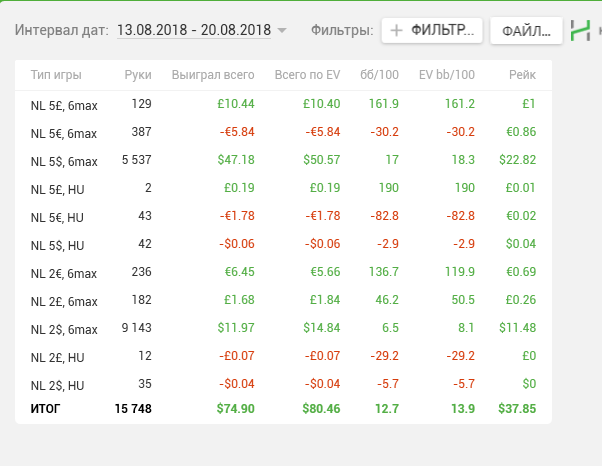Select the NL 5€, HU row

point(59,216)
